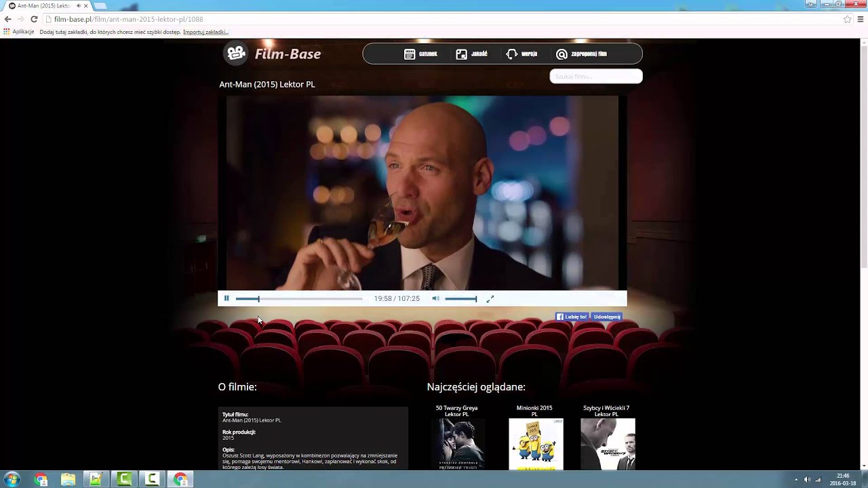Open the Aplikacje apps shortcut
Image resolution: width=868 pixels, height=488 pixels.
click(19, 32)
